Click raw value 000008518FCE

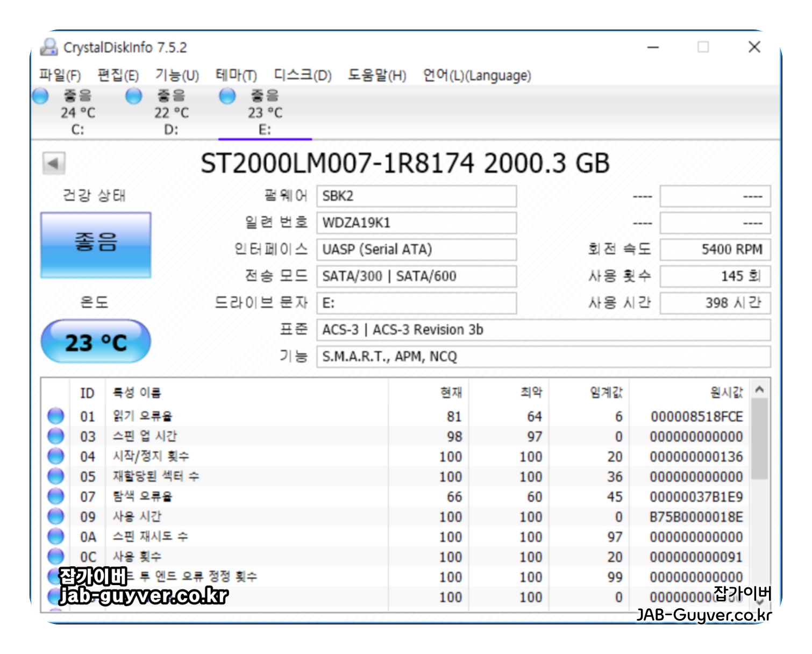click(696, 417)
